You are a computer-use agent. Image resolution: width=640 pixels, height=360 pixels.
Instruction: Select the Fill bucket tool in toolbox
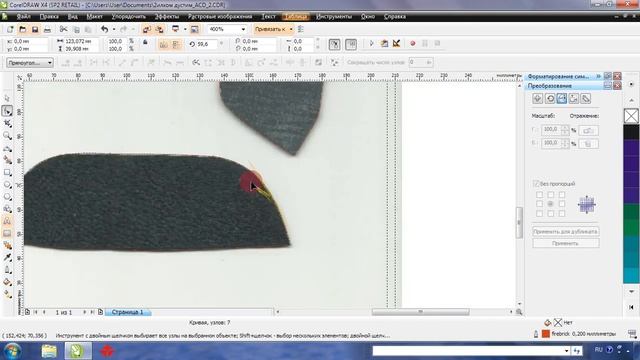click(x=7, y=282)
